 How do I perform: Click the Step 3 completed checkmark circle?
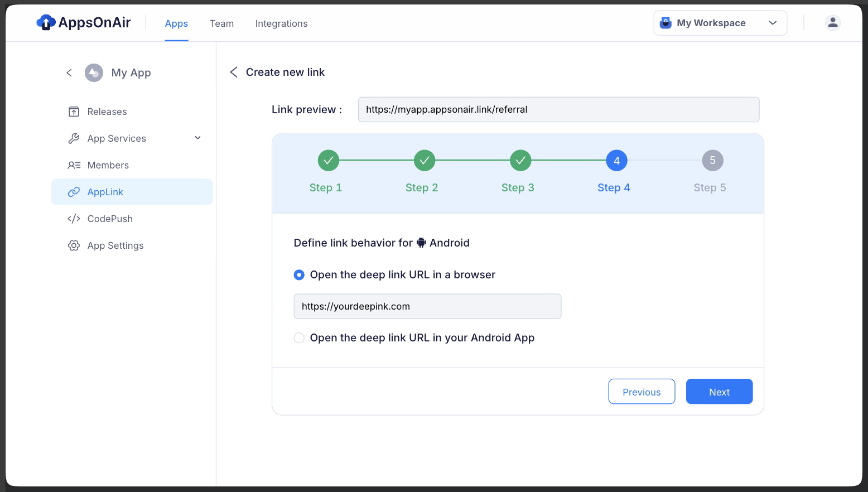click(x=520, y=161)
